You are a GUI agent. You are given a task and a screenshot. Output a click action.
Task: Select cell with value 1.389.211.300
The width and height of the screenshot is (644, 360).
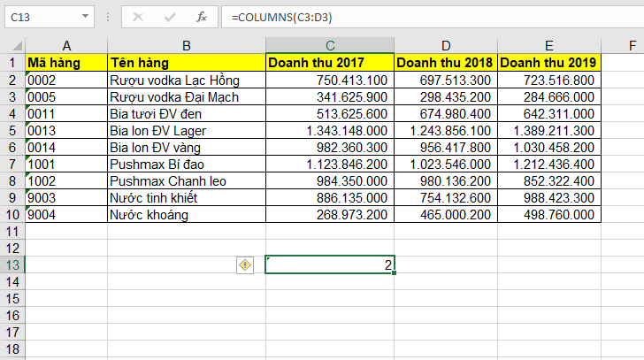[x=550, y=131]
